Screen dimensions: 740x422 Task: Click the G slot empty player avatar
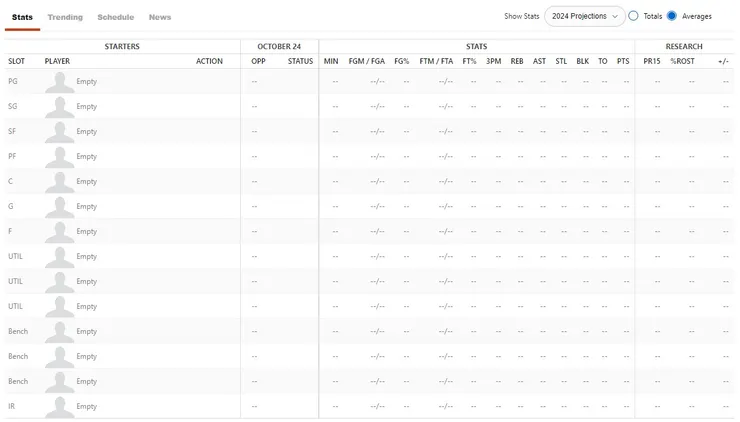tap(59, 207)
